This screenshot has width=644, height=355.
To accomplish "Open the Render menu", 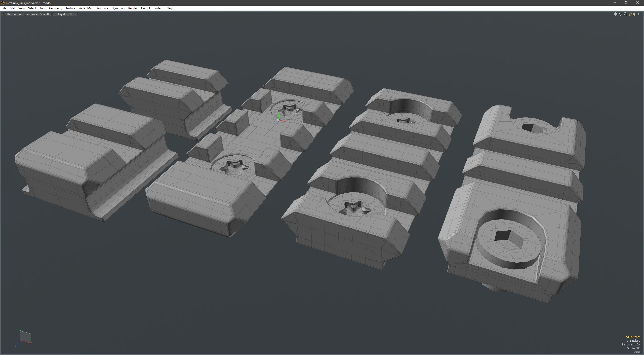I will (x=133, y=8).
